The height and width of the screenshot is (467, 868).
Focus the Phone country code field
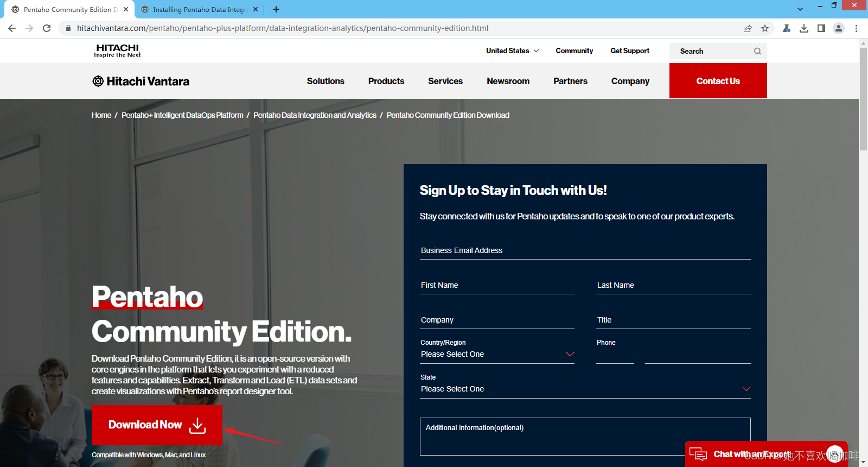pos(615,355)
